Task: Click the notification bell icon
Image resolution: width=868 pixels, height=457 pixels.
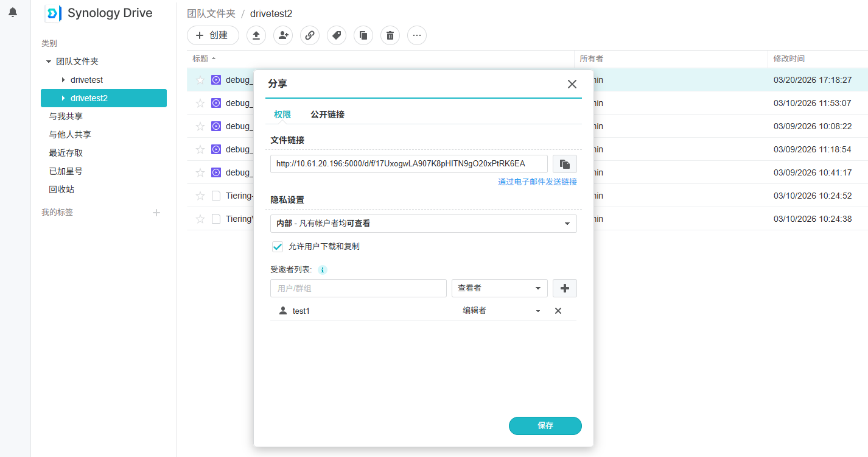Action: 13,12
